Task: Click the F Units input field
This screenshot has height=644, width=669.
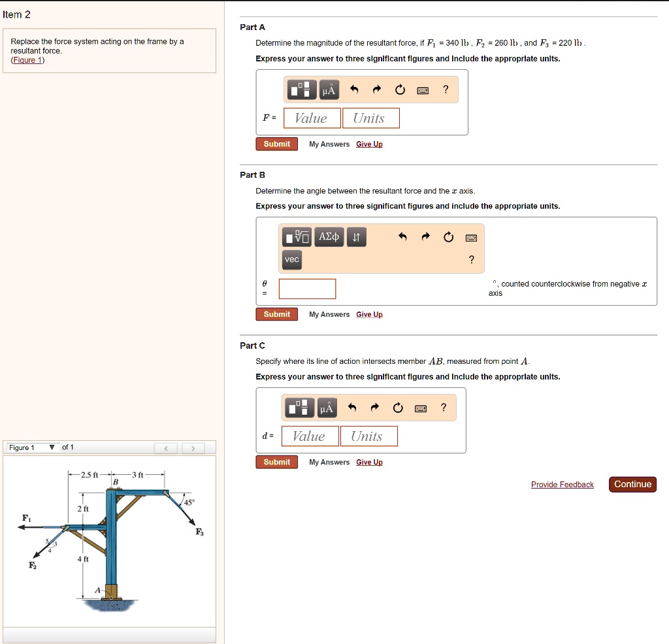Action: (x=371, y=118)
